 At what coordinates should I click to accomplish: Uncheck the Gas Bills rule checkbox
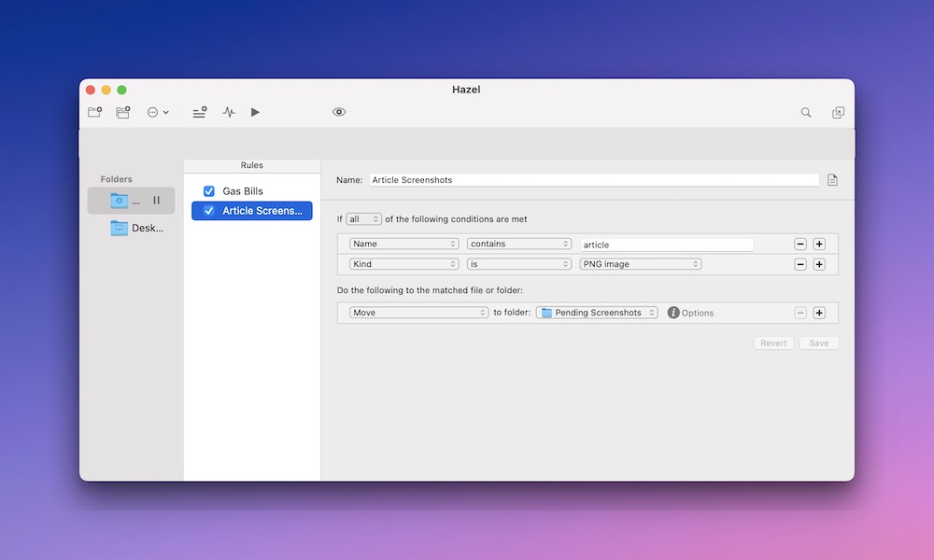point(209,191)
